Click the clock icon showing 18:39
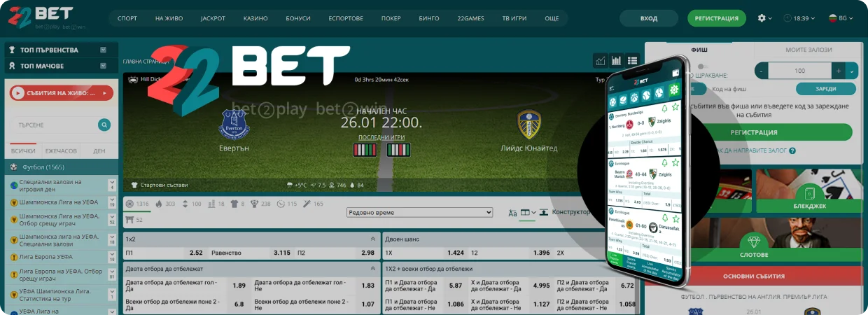The image size is (868, 315). click(x=787, y=18)
